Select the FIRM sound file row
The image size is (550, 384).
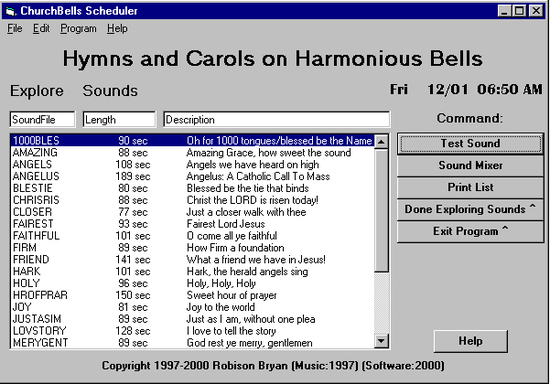[x=192, y=248]
